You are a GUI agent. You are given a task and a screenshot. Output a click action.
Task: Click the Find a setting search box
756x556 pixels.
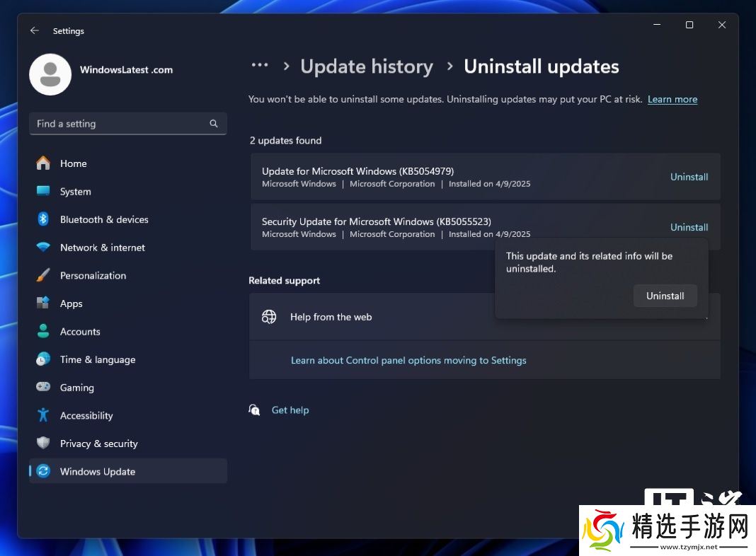(x=120, y=124)
